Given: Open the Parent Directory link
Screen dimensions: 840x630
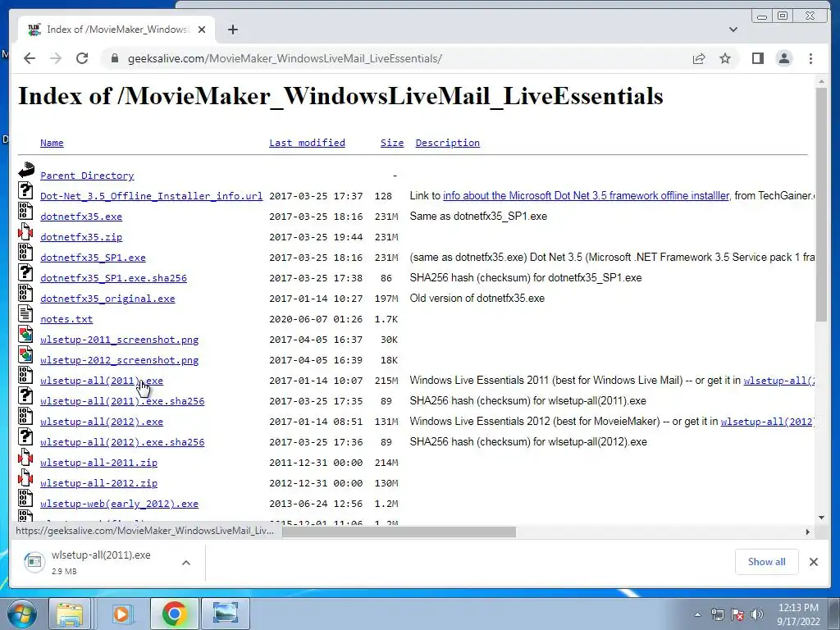Looking at the screenshot, I should coord(87,176).
